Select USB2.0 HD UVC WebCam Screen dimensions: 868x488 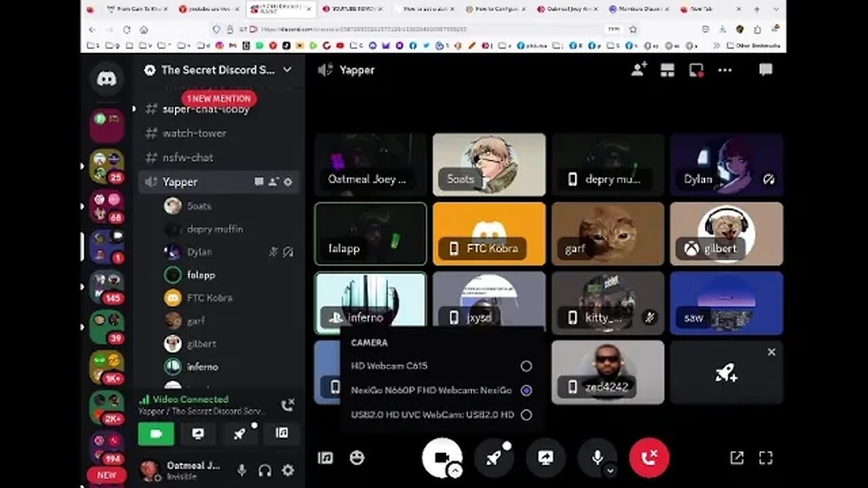click(x=441, y=415)
